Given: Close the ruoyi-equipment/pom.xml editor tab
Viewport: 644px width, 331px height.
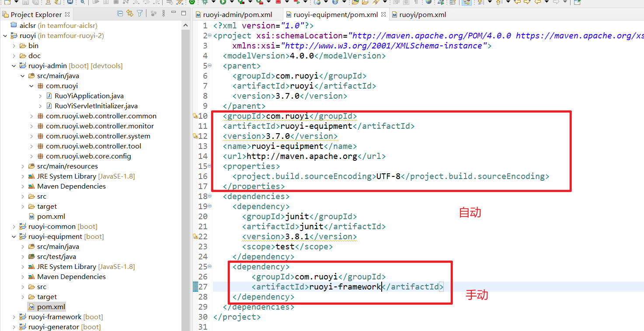Looking at the screenshot, I should 383,14.
